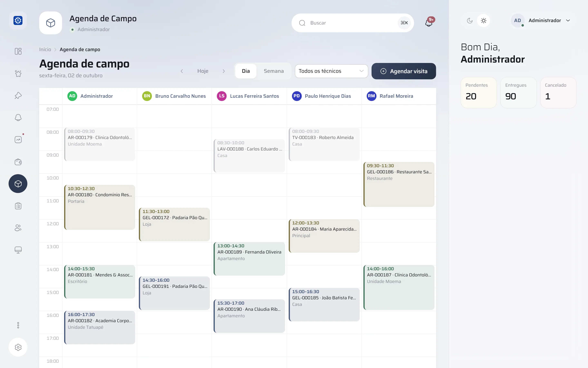This screenshot has width=588, height=368.
Task: Go to the previous day arrow
Action: click(182, 71)
